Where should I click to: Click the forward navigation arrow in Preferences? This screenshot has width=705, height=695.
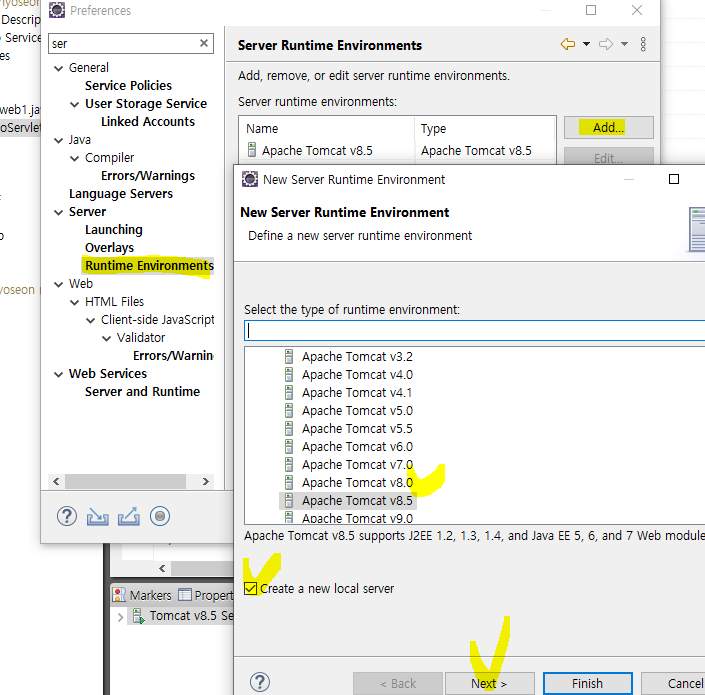point(606,44)
